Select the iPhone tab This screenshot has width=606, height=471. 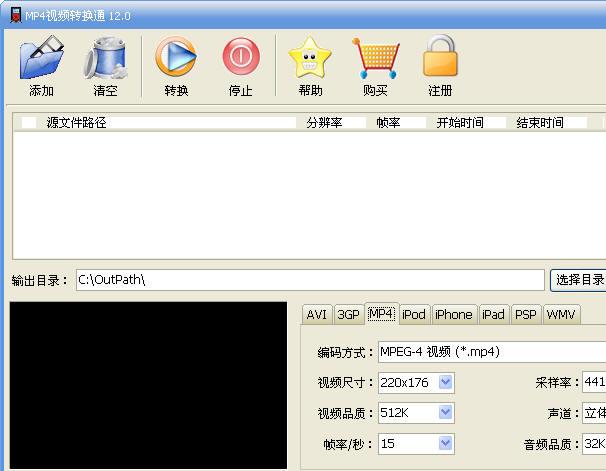pos(453,314)
